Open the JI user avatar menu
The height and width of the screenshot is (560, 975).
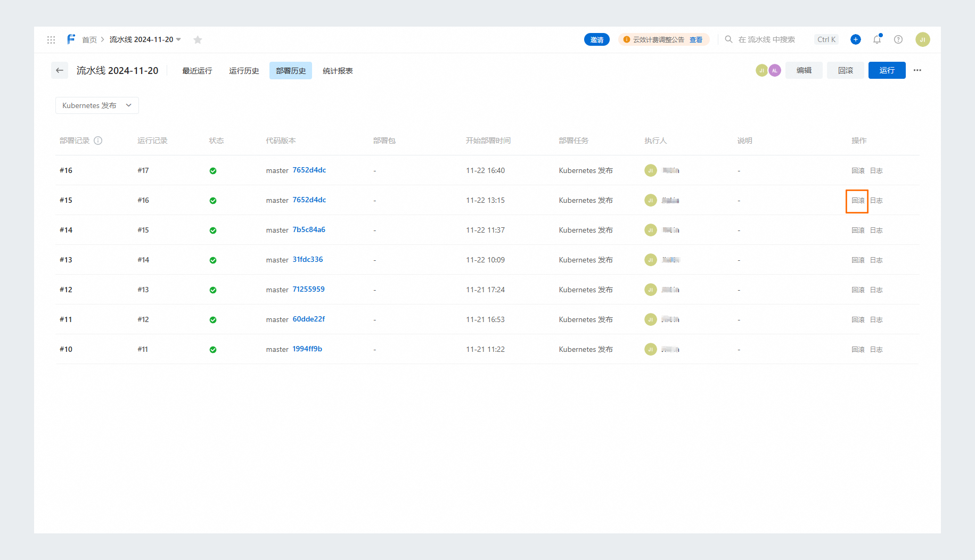click(x=923, y=39)
